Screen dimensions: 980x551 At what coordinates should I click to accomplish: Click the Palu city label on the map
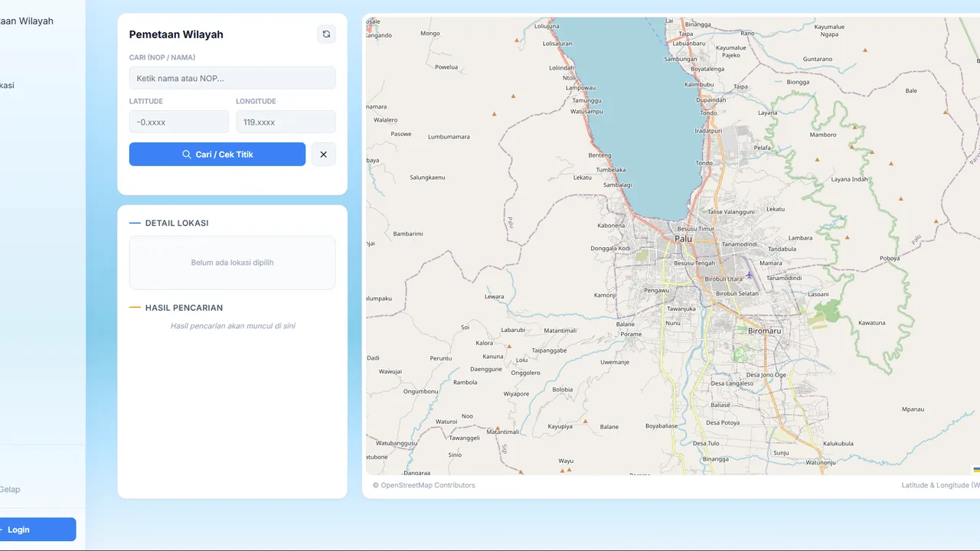point(683,239)
